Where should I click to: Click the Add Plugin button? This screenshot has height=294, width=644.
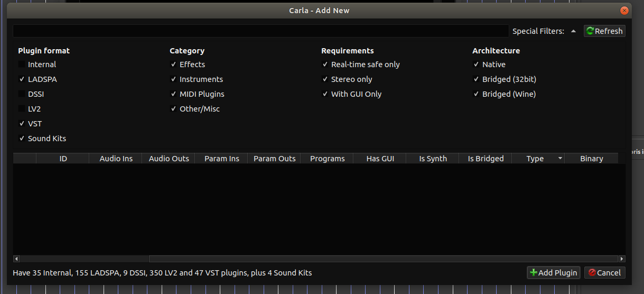(x=554, y=273)
